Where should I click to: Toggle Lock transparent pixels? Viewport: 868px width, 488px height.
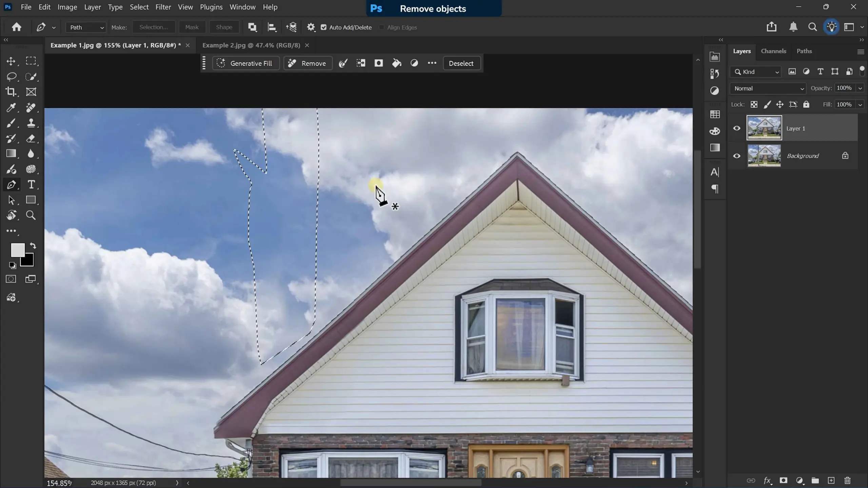click(754, 104)
